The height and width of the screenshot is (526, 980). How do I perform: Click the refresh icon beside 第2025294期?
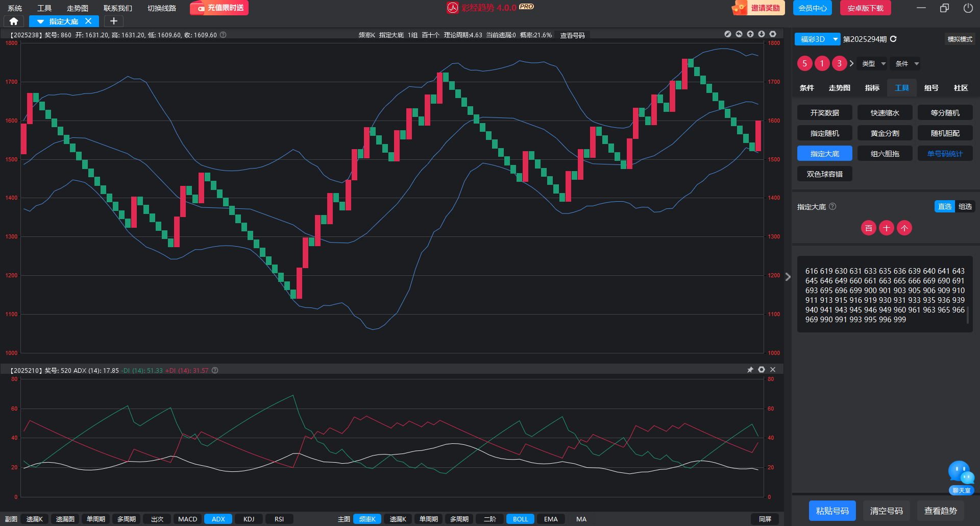(893, 39)
